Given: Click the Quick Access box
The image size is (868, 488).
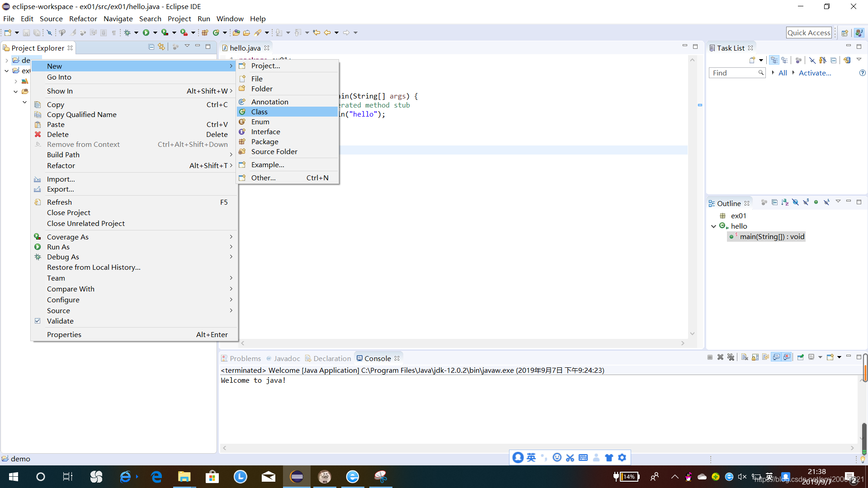Looking at the screenshot, I should pos(808,33).
